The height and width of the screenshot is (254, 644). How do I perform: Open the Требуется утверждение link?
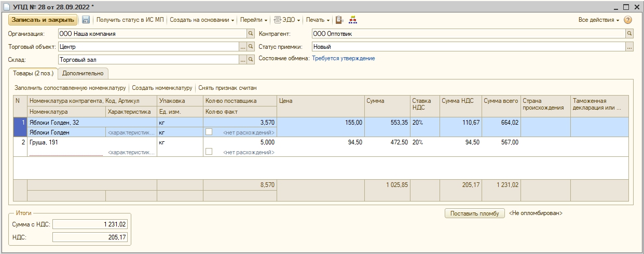tap(343, 59)
